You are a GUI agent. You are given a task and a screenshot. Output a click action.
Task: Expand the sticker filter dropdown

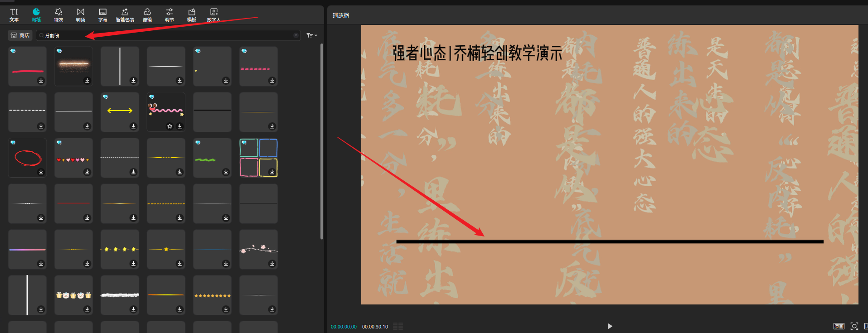pyautogui.click(x=311, y=35)
